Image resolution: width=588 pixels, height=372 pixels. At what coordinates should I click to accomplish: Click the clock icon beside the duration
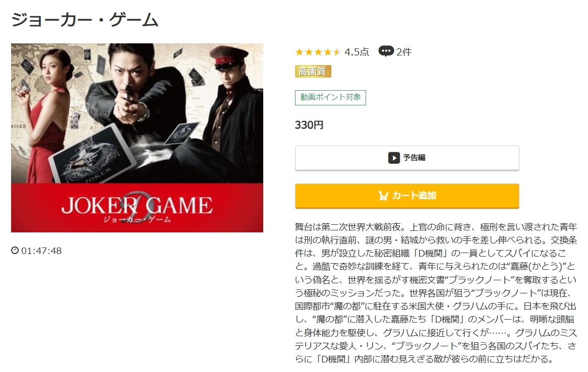pos(15,251)
